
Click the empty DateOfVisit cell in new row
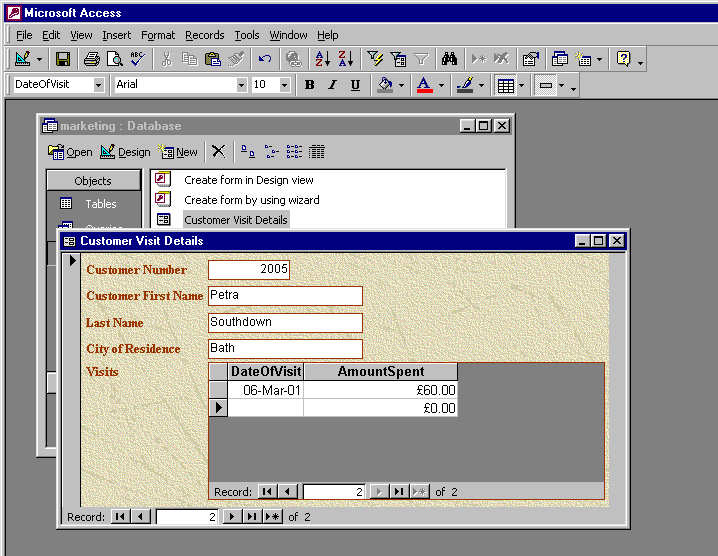tap(266, 408)
